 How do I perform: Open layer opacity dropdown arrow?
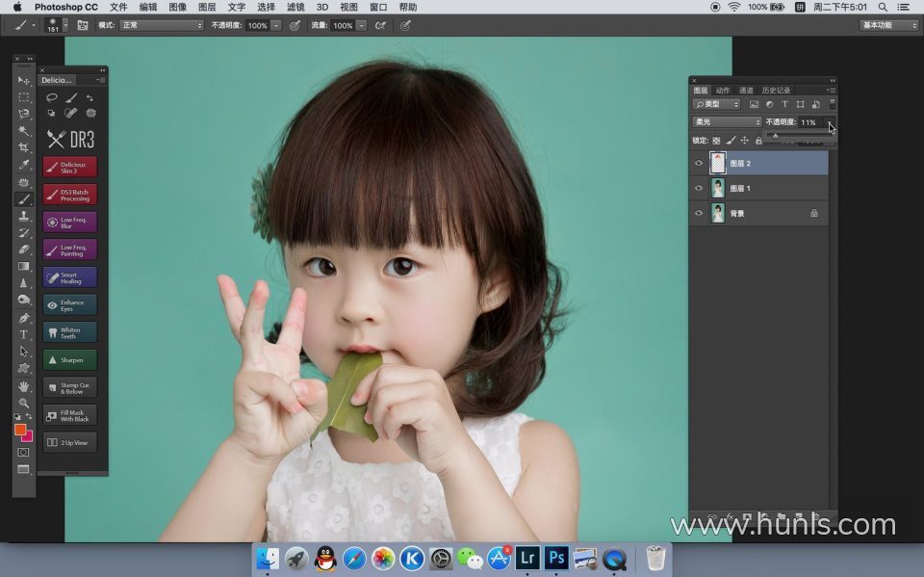tap(830, 122)
